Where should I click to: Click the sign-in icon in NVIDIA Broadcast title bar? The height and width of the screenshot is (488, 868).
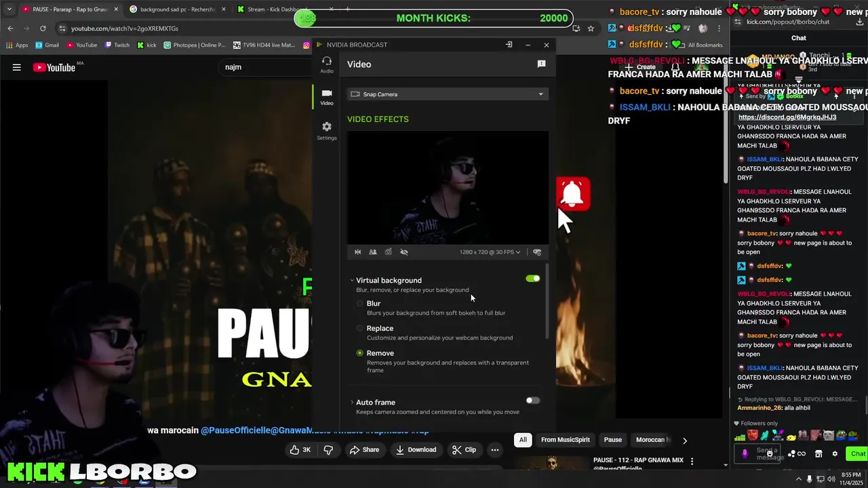(x=509, y=45)
